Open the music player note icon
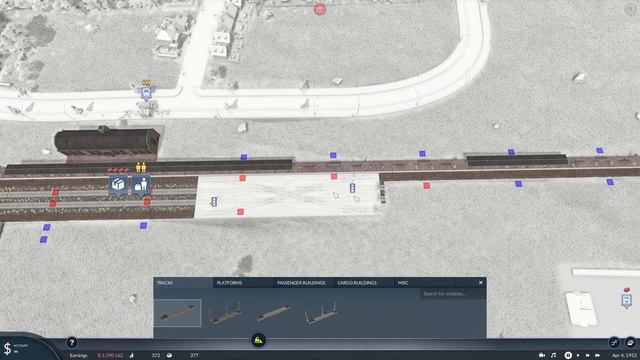Screen dimensions: 640x360 pos(553,355)
